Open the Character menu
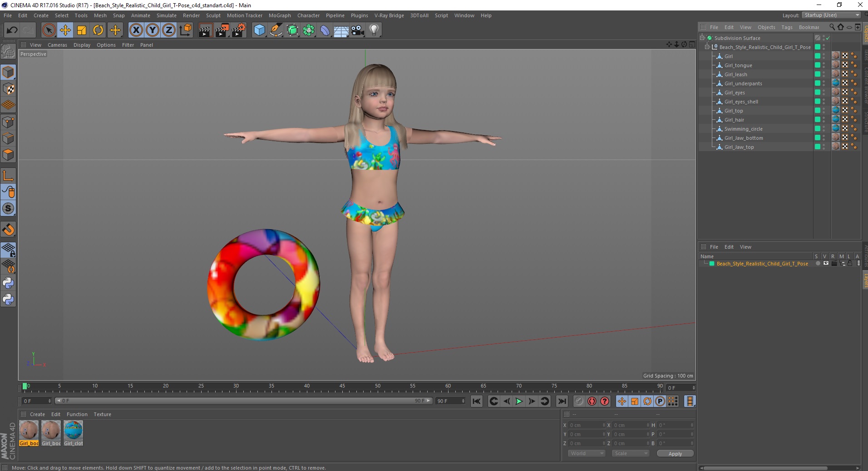Screen dimensions: 868x471 308,15
